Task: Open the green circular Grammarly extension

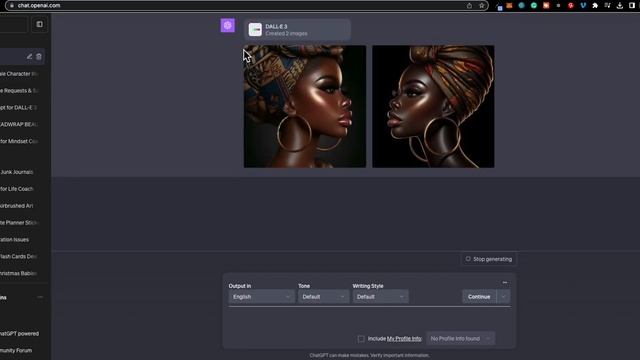Action: 534,6
